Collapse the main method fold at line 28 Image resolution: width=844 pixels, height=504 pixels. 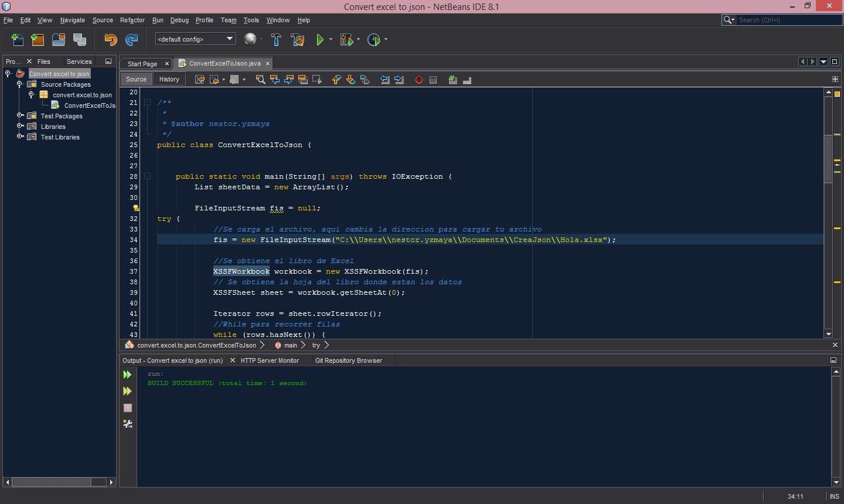pyautogui.click(x=148, y=176)
